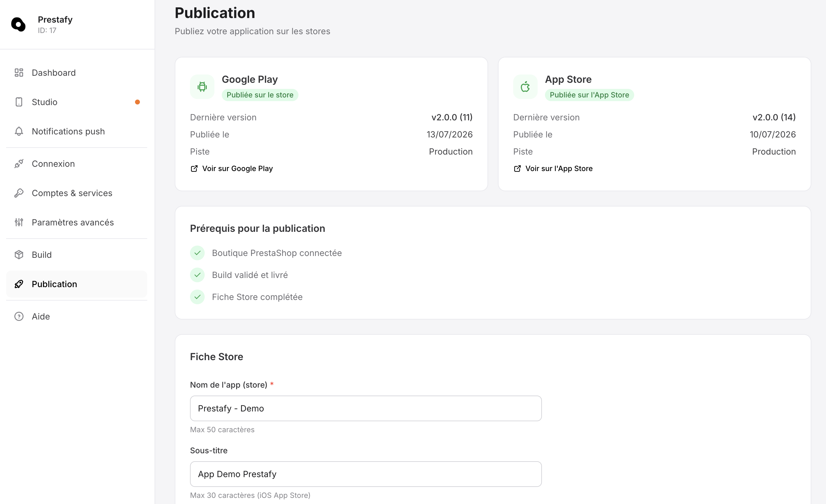Click the Dashboard grid icon

[19, 73]
